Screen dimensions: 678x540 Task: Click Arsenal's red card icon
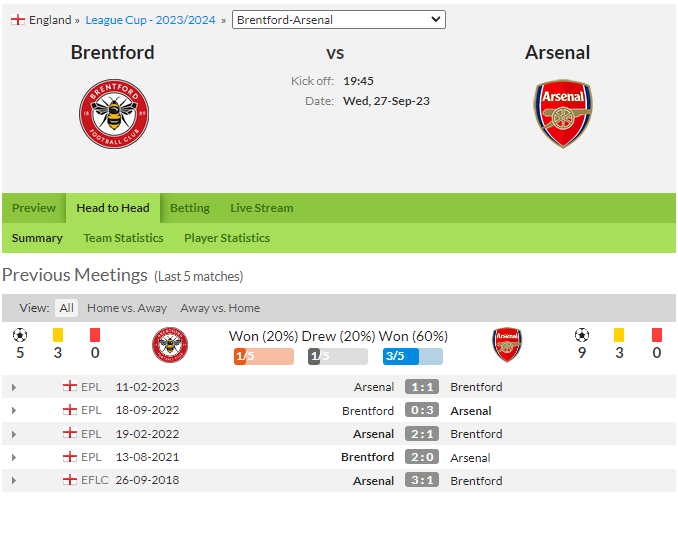pyautogui.click(x=656, y=335)
